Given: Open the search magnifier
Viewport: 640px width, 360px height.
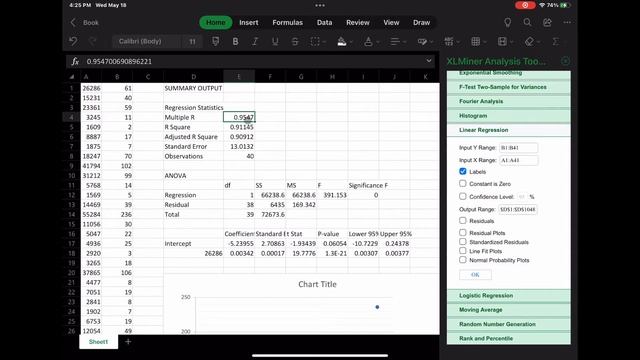Looking at the screenshot, I should (527, 22).
